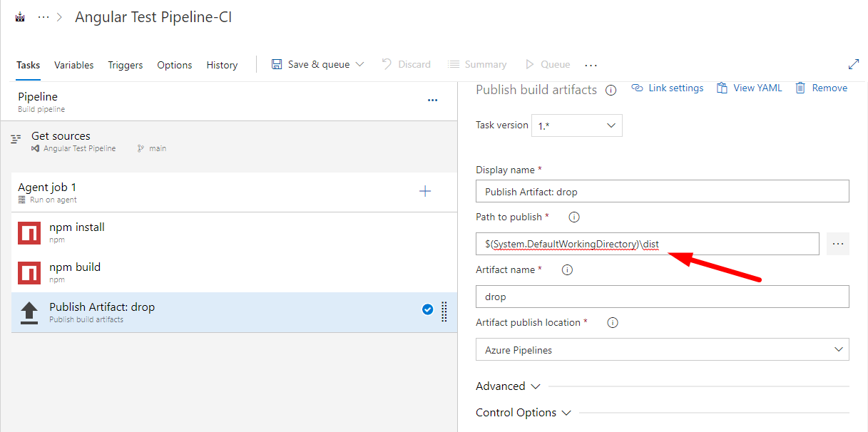This screenshot has width=868, height=432.
Task: Click Save & queue button
Action: coord(317,64)
